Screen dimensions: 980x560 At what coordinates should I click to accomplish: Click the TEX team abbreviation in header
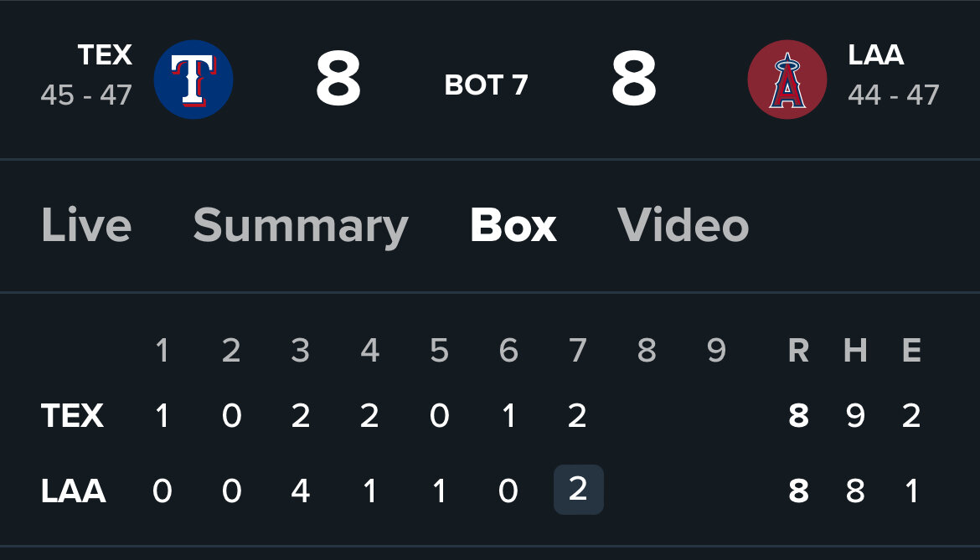click(x=105, y=55)
